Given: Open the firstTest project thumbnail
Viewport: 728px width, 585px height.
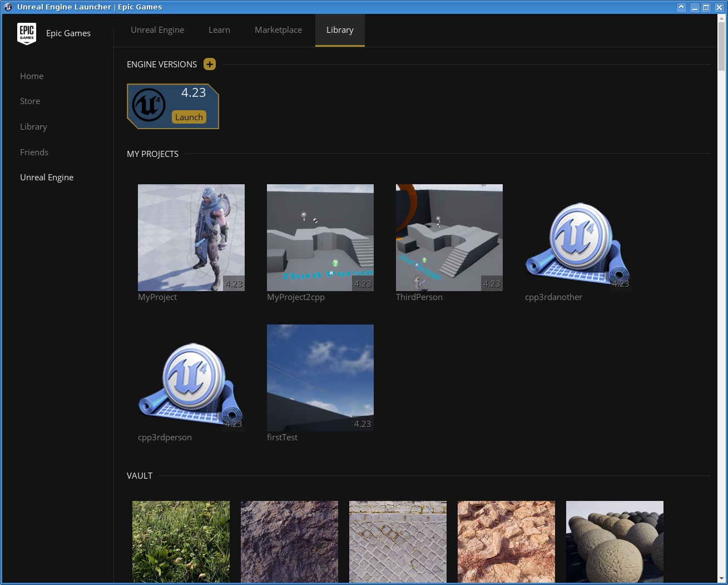Looking at the screenshot, I should click(x=320, y=378).
